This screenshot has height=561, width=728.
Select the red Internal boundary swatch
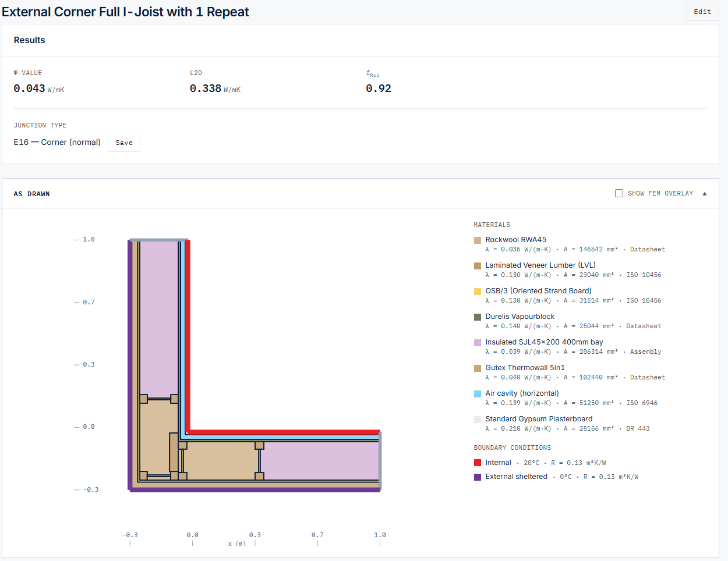pyautogui.click(x=478, y=463)
